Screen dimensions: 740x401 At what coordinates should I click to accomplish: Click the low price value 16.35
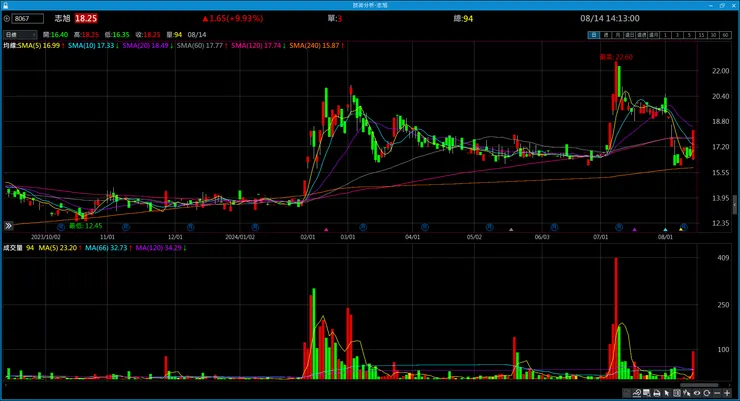pyautogui.click(x=121, y=35)
